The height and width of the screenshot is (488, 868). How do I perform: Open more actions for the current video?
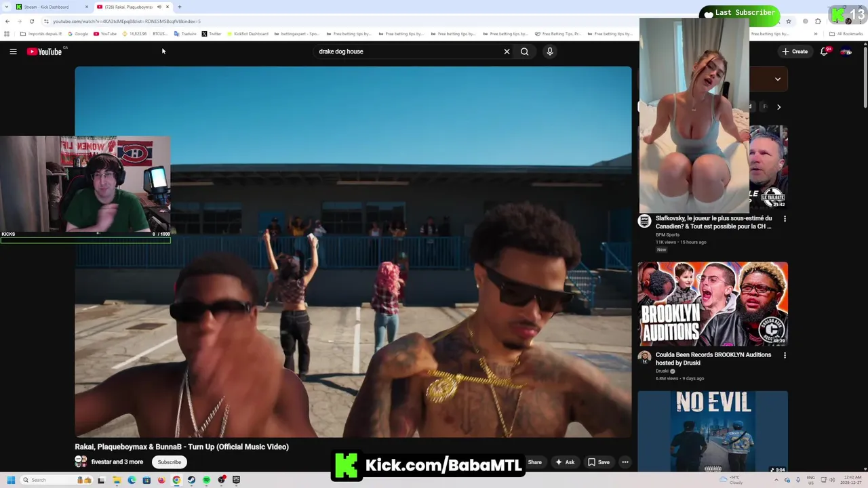tap(625, 462)
